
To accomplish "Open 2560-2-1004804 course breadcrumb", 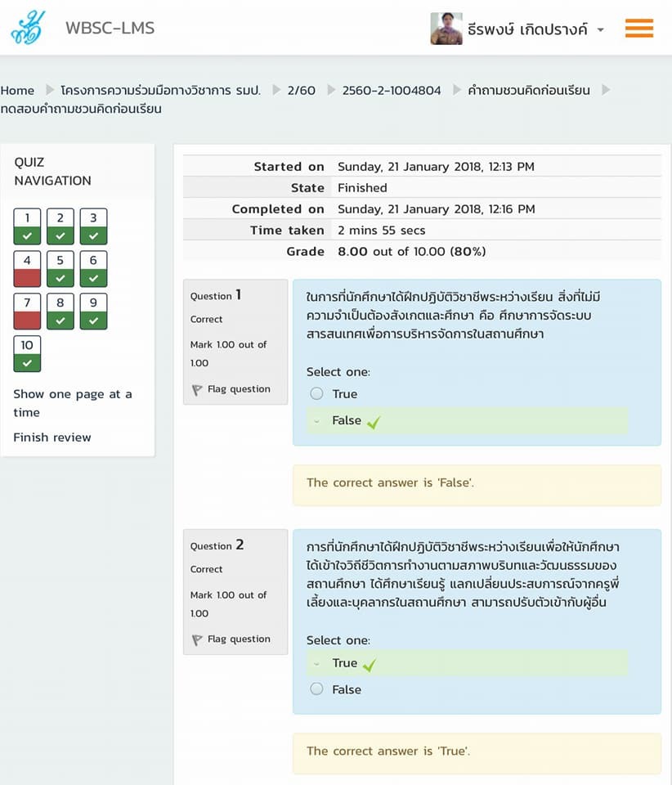I will (391, 90).
